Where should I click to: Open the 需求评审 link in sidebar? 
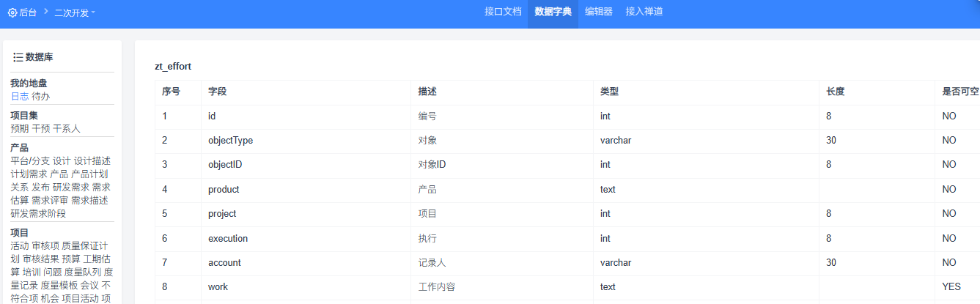[x=50, y=201]
